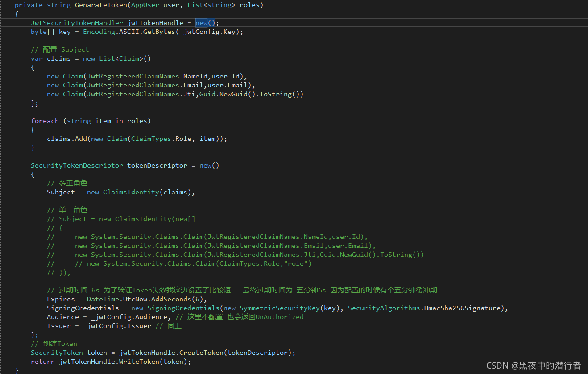Image resolution: width=588 pixels, height=374 pixels.
Task: Click the SecurityTokenDescriptor type name
Action: (77, 165)
